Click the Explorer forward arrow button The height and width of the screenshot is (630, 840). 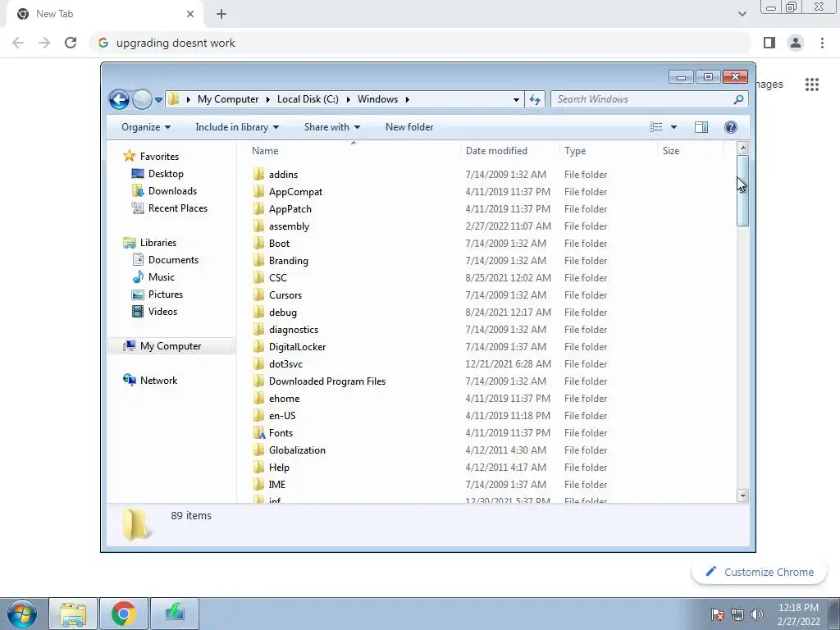pos(142,99)
